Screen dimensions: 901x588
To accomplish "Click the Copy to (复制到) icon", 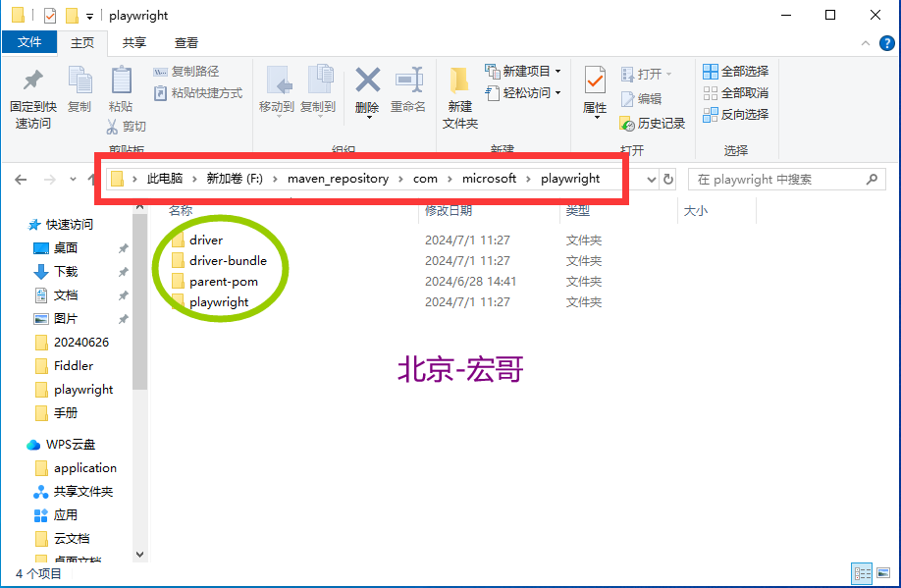I will click(x=320, y=80).
